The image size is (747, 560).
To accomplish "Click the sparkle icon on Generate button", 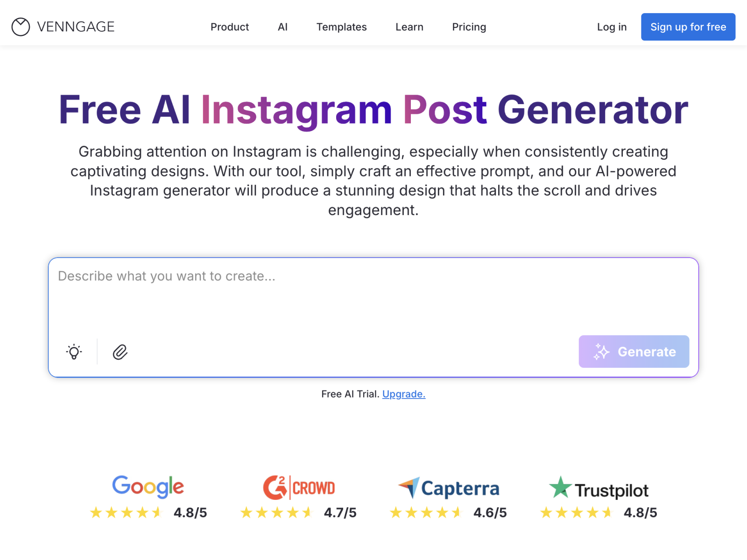I will [602, 351].
